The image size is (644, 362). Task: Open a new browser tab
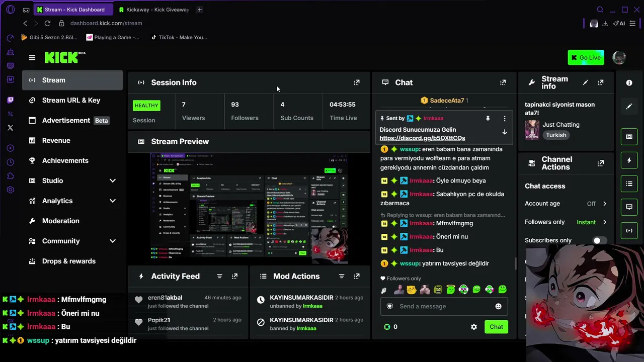click(x=200, y=10)
